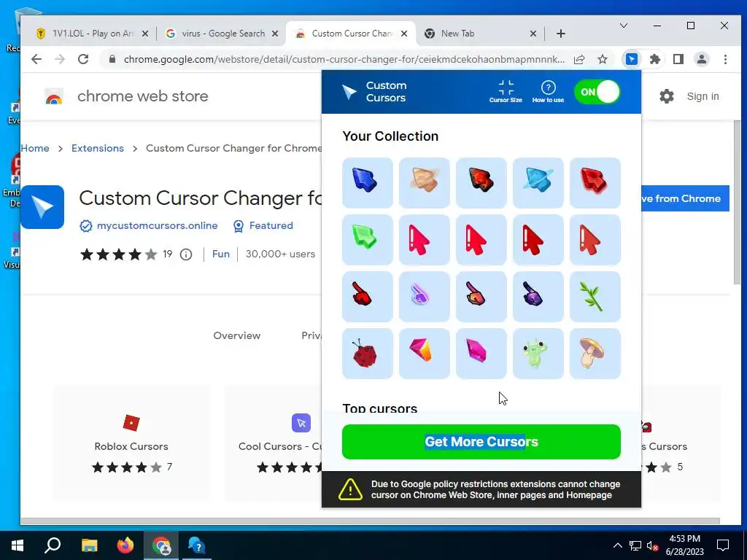Pick the red pointing hand cursor

click(x=368, y=297)
